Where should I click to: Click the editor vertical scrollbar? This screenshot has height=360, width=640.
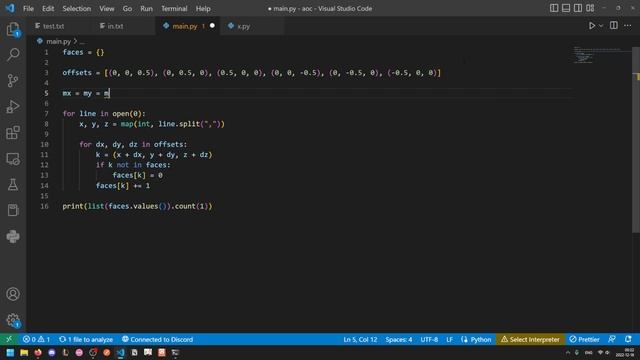tap(636, 139)
